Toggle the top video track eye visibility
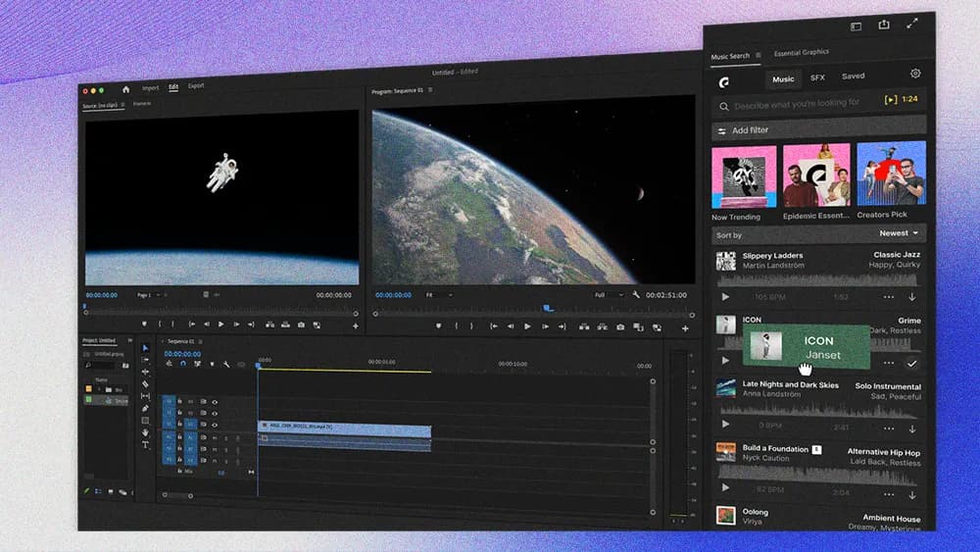The height and width of the screenshot is (552, 980). 215,402
